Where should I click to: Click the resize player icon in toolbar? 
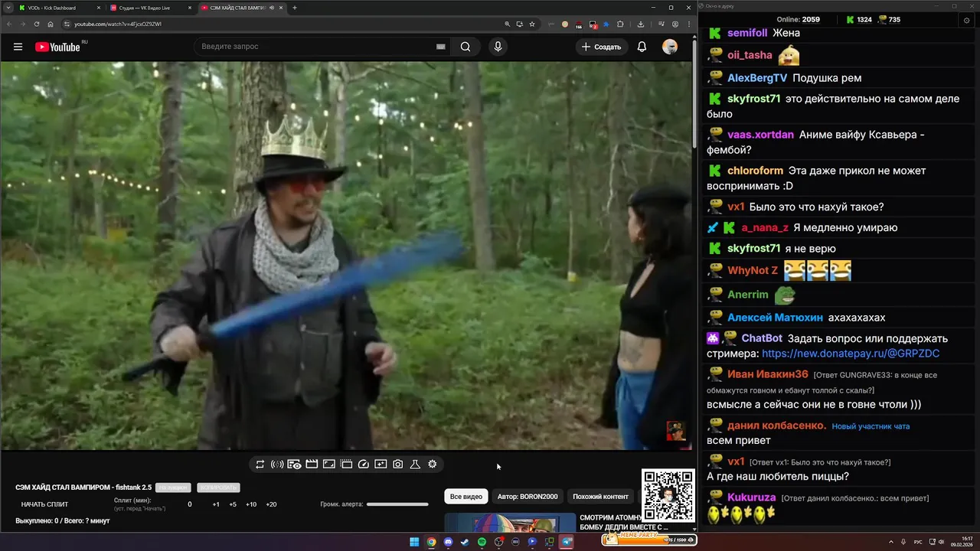pyautogui.click(x=328, y=464)
